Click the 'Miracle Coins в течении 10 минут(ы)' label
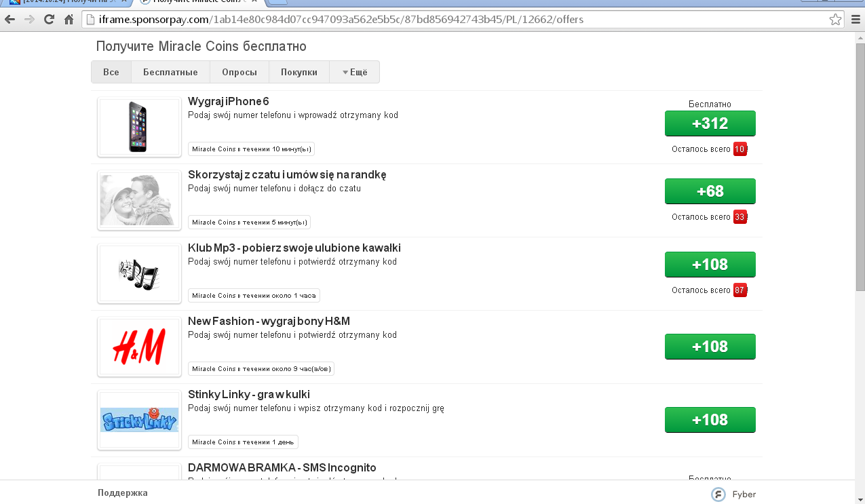The width and height of the screenshot is (865, 504). (251, 149)
